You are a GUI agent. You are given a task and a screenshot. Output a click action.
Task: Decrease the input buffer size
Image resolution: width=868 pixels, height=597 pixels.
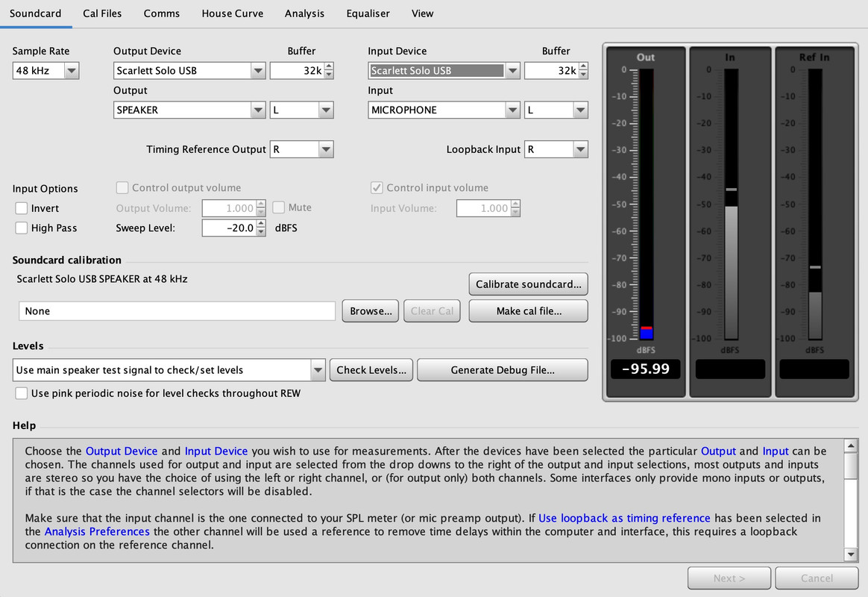tap(583, 75)
